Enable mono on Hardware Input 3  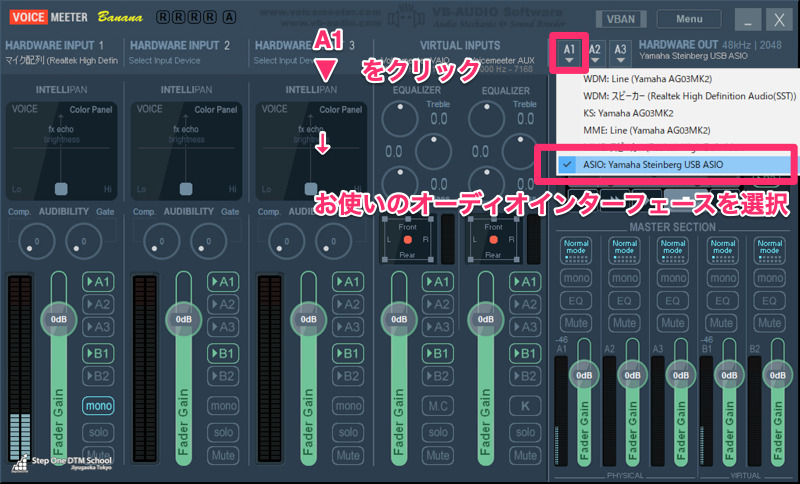click(x=348, y=406)
